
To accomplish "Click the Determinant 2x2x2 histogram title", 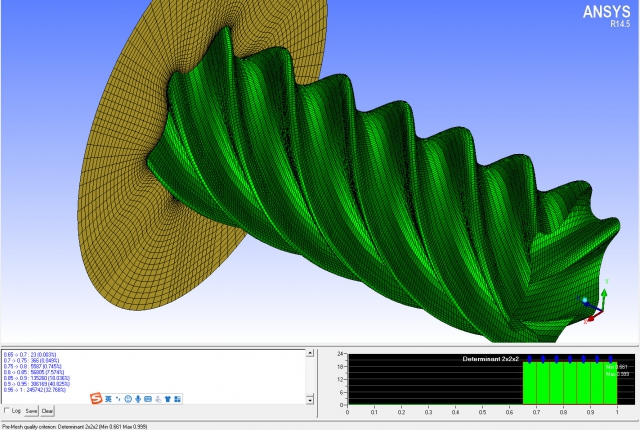I will click(x=489, y=358).
